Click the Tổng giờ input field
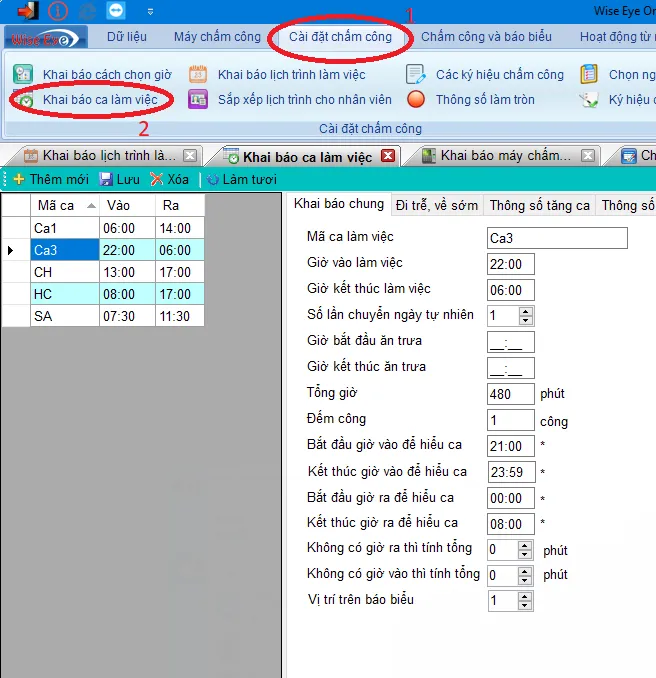 (511, 393)
